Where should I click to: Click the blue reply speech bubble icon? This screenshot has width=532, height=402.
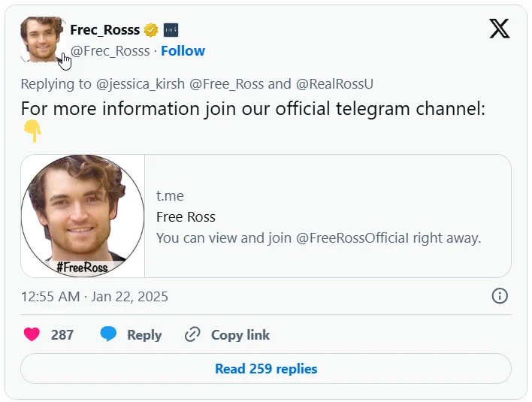click(x=108, y=335)
